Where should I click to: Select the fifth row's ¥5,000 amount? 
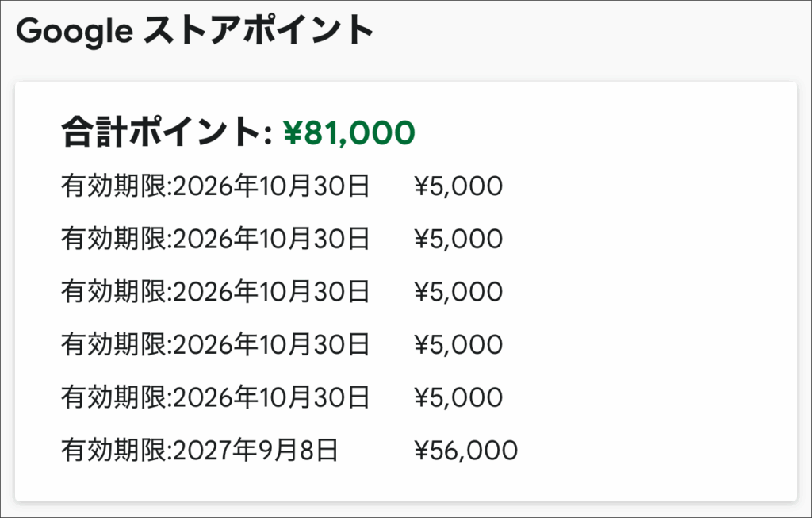[x=458, y=397]
